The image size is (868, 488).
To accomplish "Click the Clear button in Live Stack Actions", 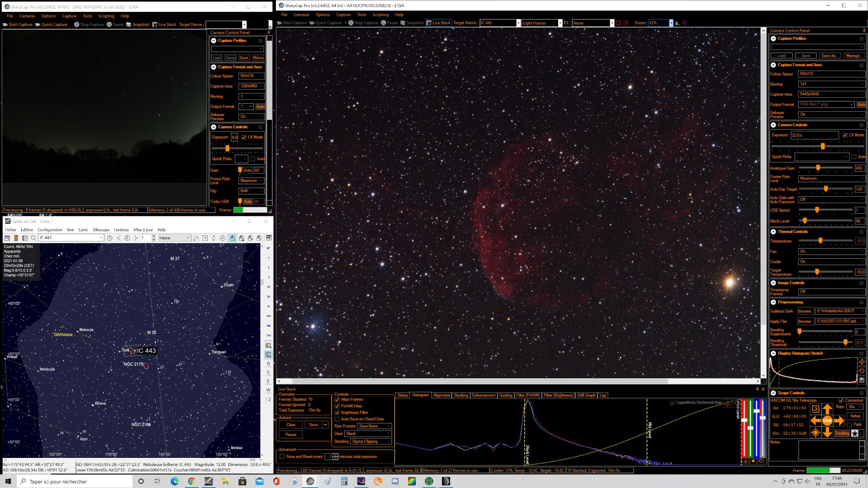I will 291,425.
